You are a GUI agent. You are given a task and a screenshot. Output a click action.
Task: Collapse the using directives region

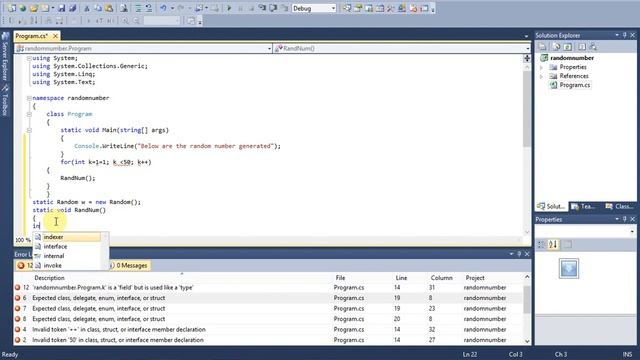pyautogui.click(x=29, y=58)
